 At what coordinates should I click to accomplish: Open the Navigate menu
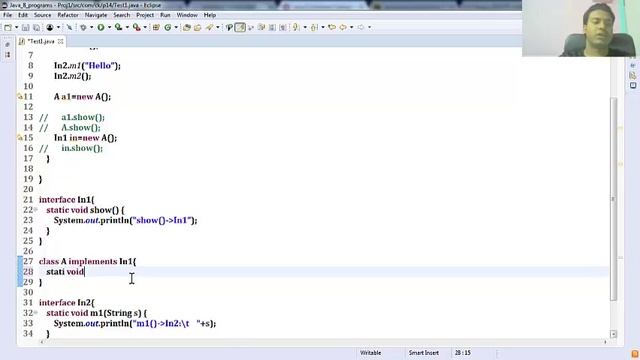(x=96, y=15)
